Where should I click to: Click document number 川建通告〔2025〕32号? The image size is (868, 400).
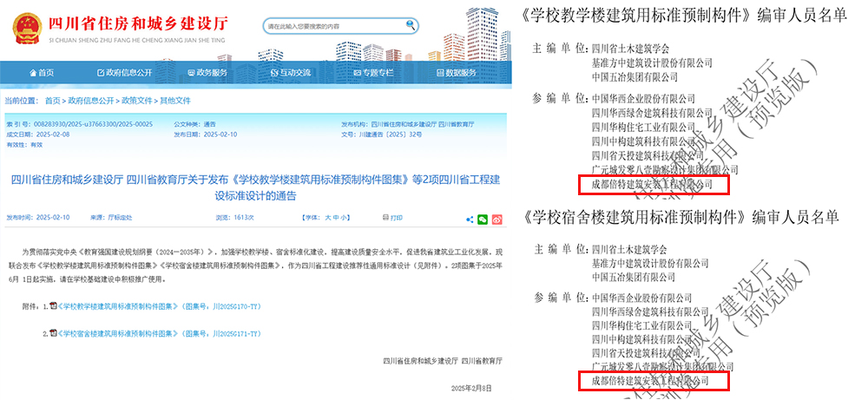391,134
